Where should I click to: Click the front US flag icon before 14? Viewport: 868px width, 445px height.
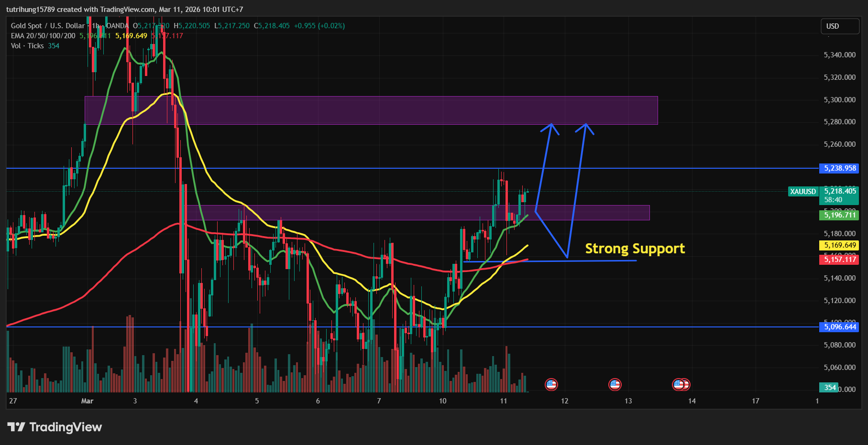tap(678, 384)
